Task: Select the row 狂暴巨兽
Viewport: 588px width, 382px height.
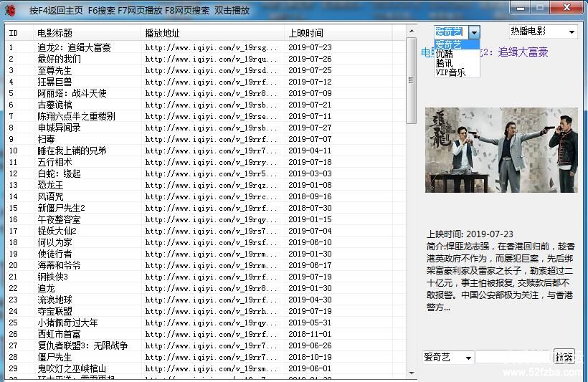Action: tap(206, 82)
